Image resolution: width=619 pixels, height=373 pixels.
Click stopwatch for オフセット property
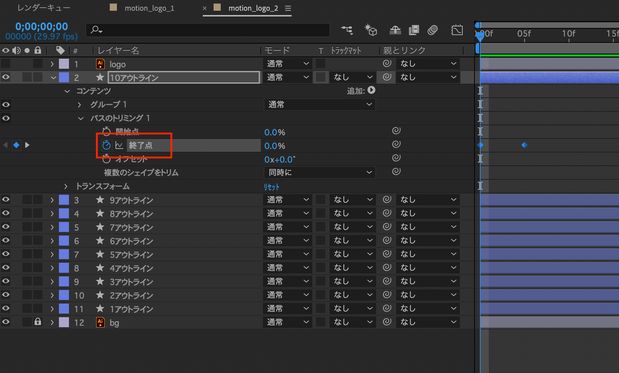pos(106,159)
